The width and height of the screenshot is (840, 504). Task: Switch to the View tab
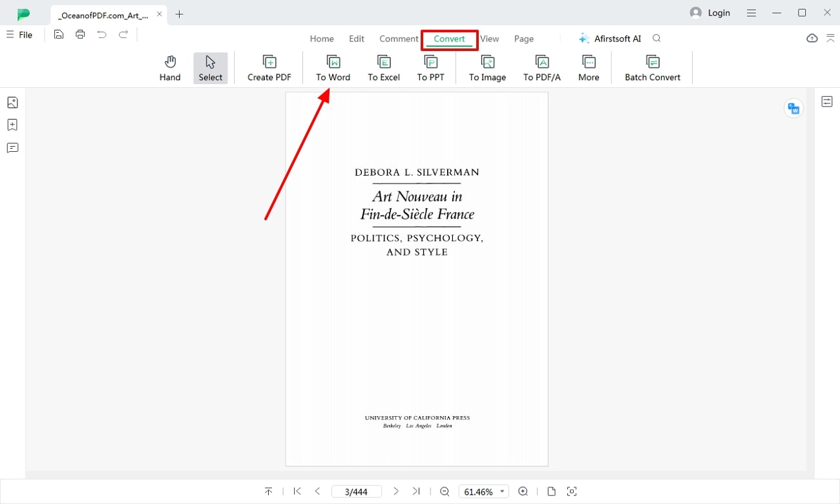[x=490, y=39]
